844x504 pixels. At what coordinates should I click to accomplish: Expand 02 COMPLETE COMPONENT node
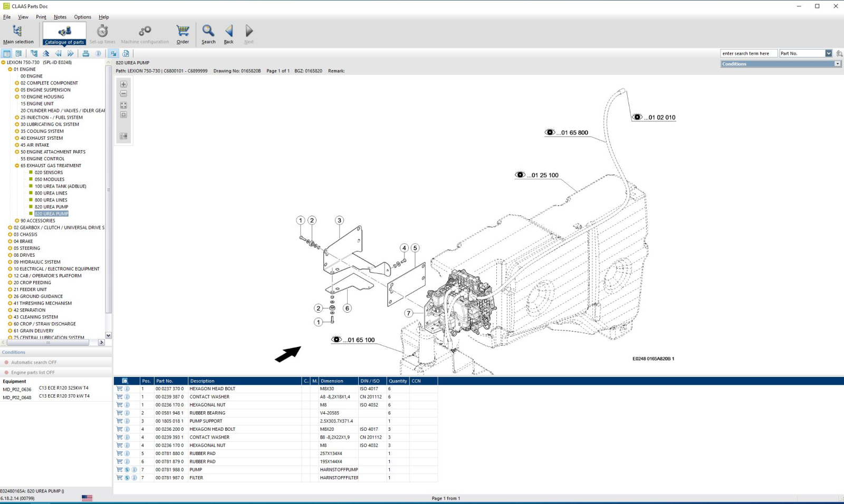pos(17,83)
